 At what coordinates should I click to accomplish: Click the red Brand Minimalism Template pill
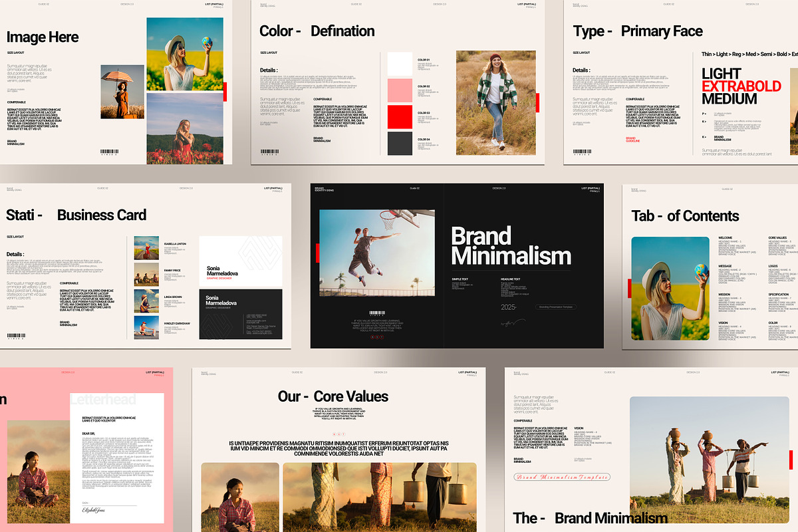coord(562,477)
